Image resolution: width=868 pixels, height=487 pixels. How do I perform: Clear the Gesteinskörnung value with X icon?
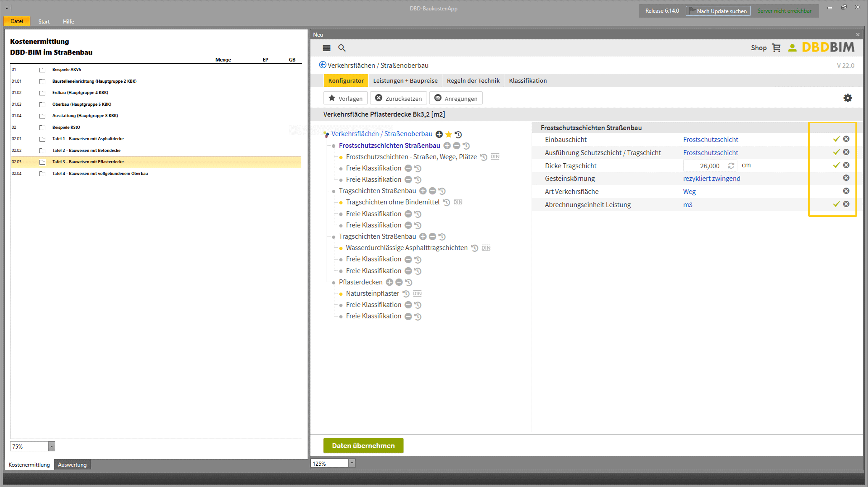[x=846, y=178]
